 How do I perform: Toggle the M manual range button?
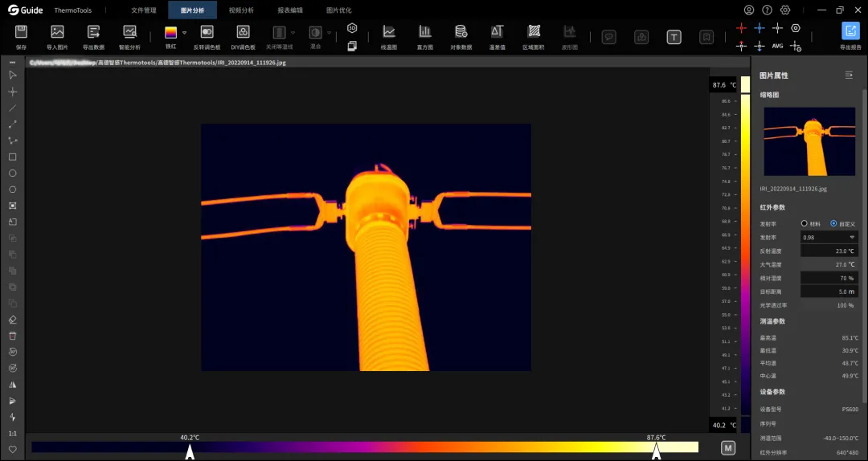coord(728,447)
